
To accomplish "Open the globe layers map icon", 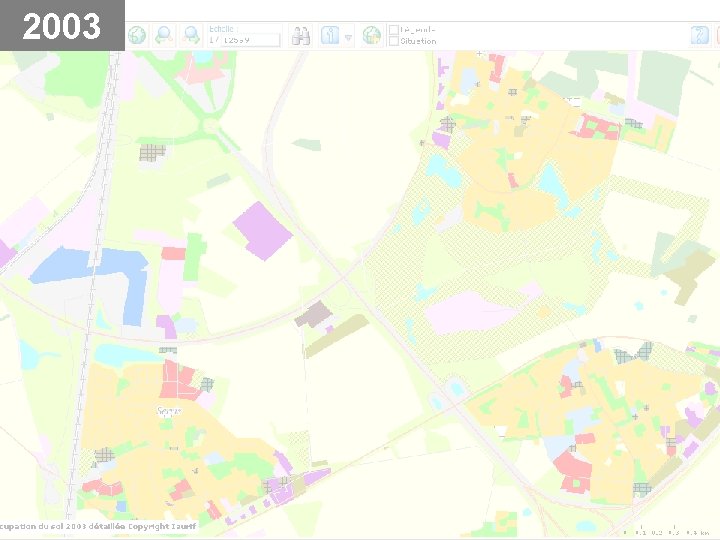I will point(371,35).
